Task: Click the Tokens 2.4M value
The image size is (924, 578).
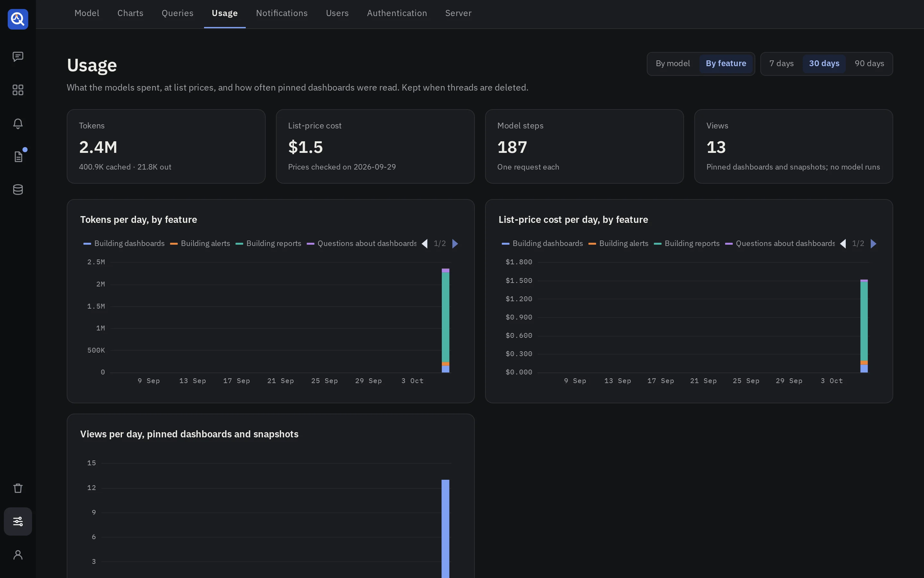Action: point(98,147)
